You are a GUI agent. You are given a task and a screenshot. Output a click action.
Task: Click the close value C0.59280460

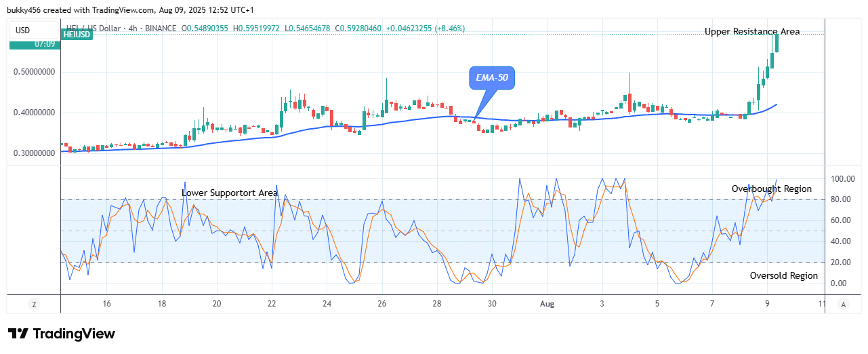pos(359,28)
